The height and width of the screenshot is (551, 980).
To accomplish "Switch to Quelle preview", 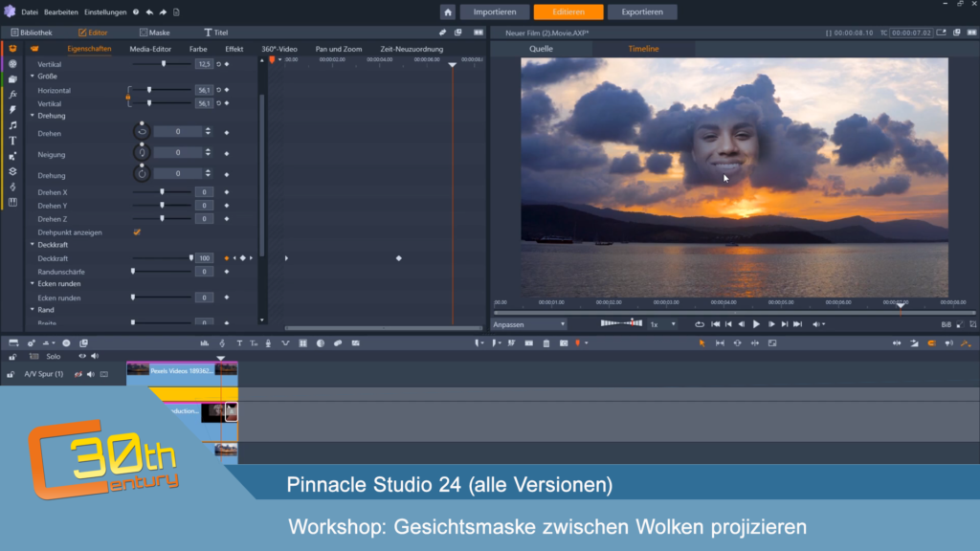I will pyautogui.click(x=541, y=49).
